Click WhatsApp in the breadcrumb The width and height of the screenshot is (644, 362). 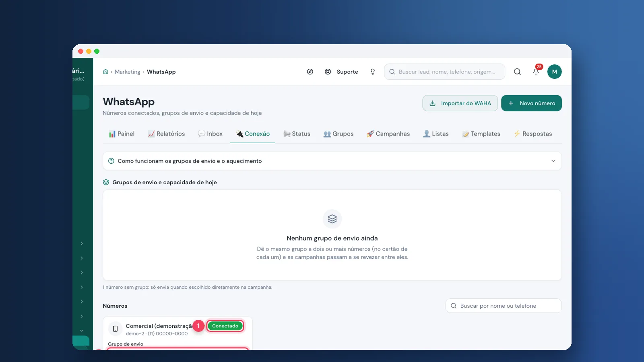pos(161,72)
